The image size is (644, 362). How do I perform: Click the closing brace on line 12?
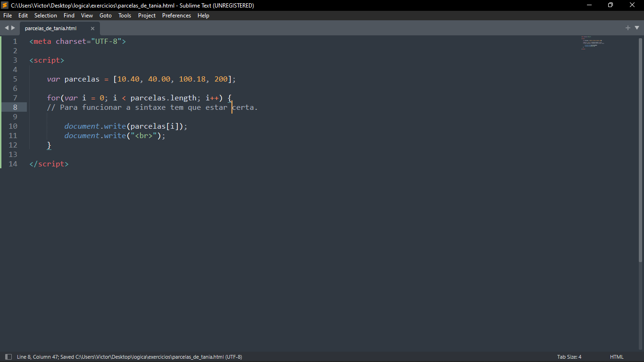(49, 145)
